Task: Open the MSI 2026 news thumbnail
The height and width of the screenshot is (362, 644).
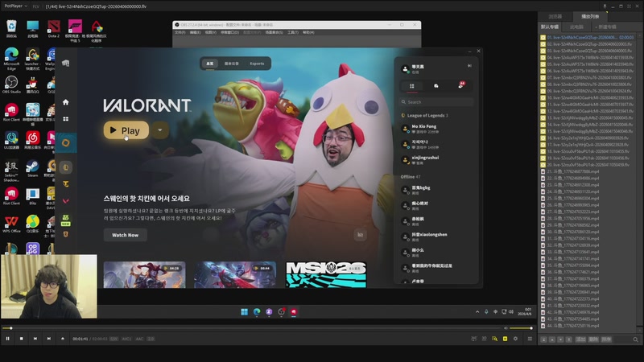Action: pos(326,274)
